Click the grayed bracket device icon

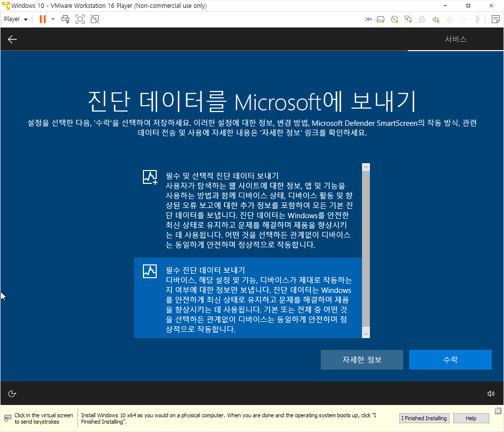coord(477,19)
